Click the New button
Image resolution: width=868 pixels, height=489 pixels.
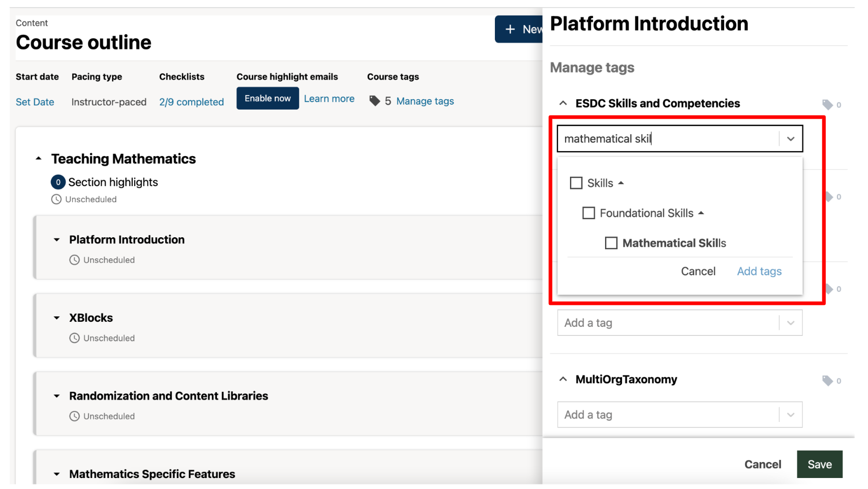pos(519,30)
